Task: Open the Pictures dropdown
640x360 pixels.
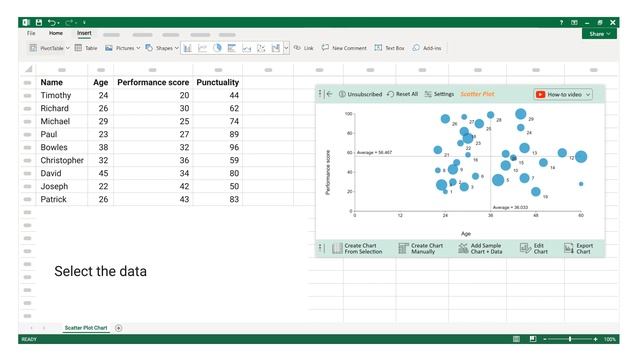Action: (x=122, y=48)
